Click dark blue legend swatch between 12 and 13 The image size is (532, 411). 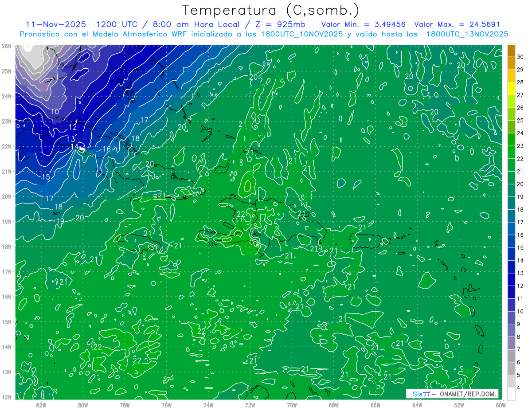511,280
